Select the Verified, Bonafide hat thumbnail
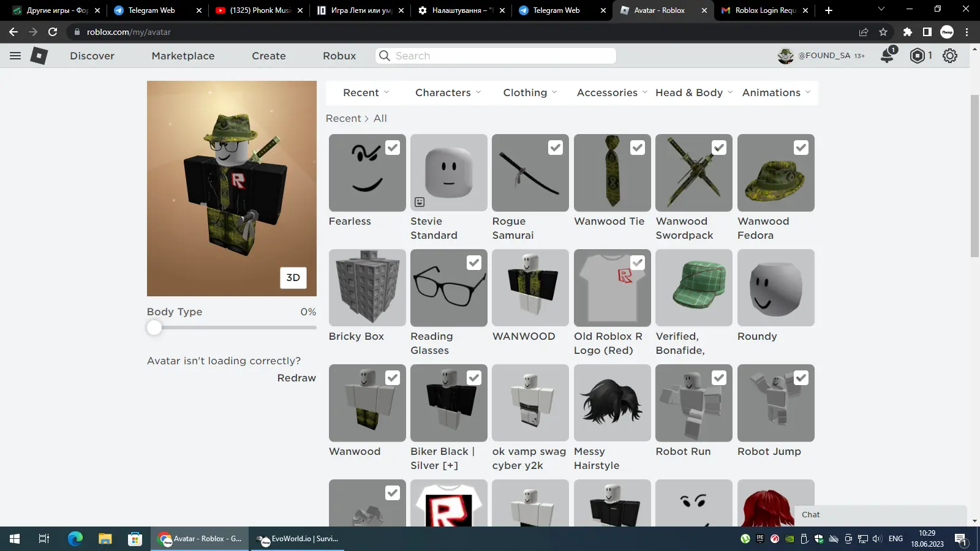This screenshot has width=980, height=551. 694,288
